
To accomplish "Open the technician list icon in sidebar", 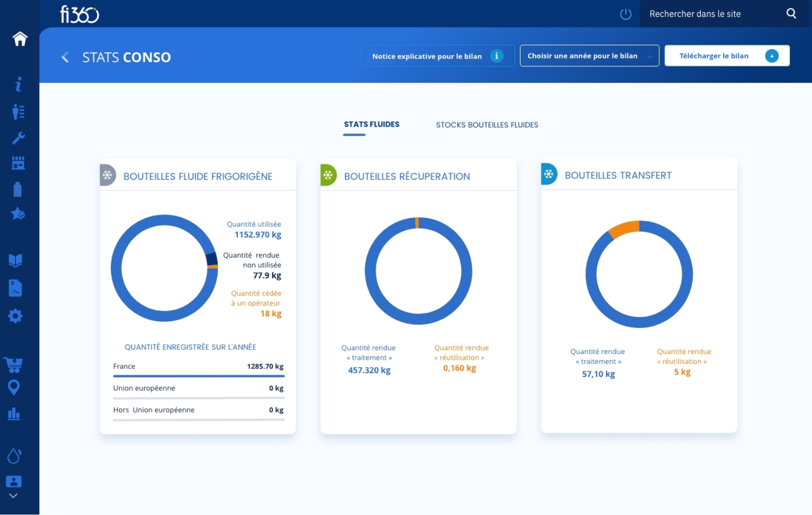I will (18, 112).
